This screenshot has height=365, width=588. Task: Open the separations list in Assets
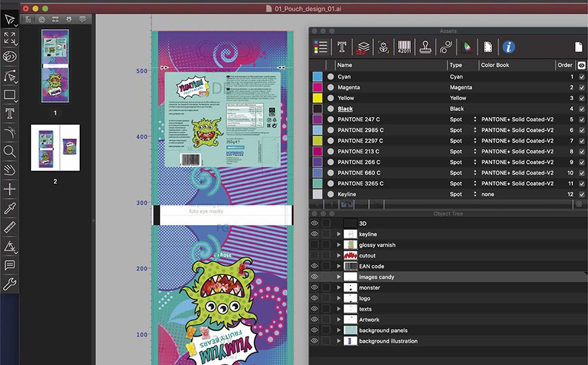320,47
